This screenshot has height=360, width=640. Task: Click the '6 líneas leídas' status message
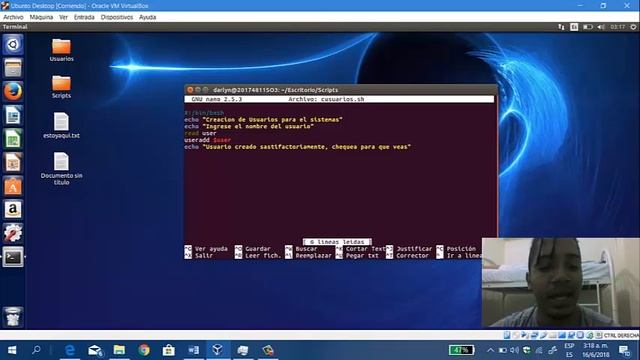(x=337, y=242)
